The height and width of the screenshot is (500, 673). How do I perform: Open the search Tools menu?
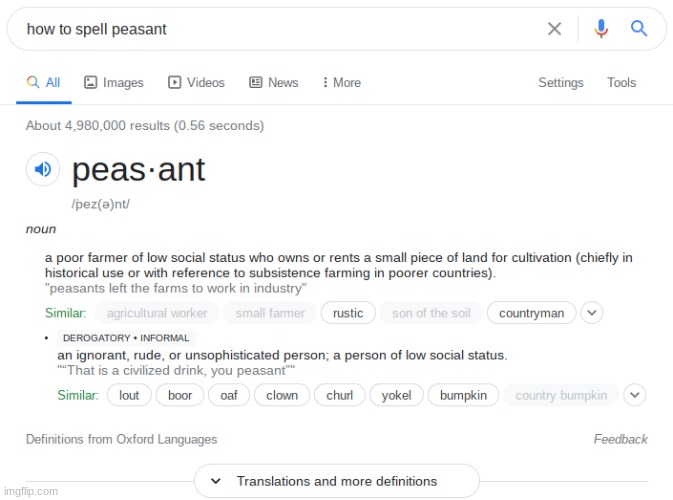point(621,82)
